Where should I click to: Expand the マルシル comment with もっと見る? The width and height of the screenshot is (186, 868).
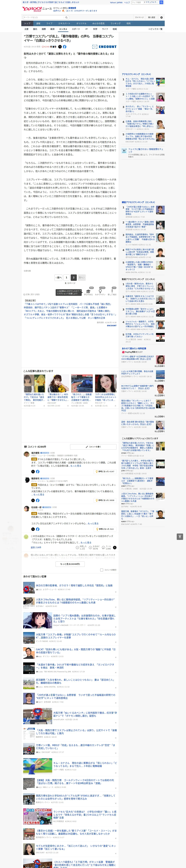86,542
